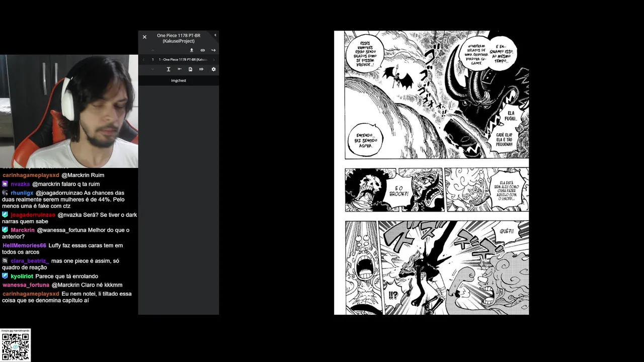Viewport: 644px width, 362px height.
Task: Click the page number '1' in the chapter selector
Action: [x=152, y=60]
